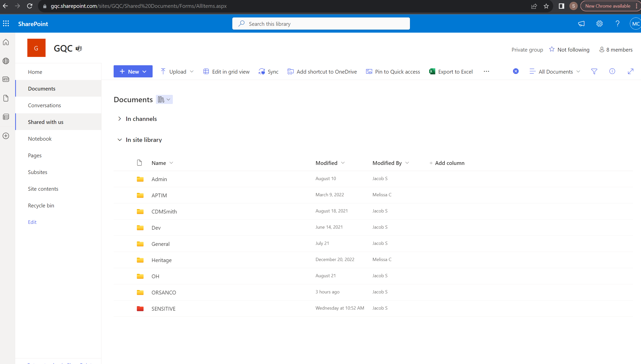Click the Search this library field
This screenshot has height=364, width=641.
[x=321, y=24]
